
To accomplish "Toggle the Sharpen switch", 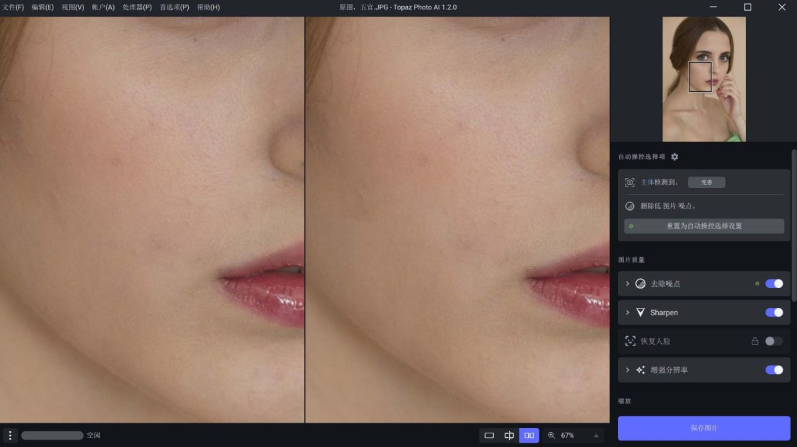I will coord(774,312).
